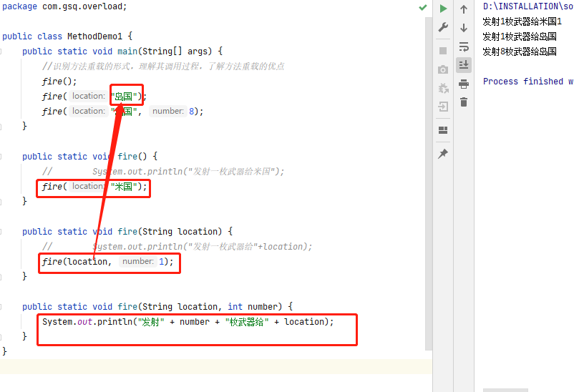Click 'main(String[] args)' method declaration

click(165, 52)
